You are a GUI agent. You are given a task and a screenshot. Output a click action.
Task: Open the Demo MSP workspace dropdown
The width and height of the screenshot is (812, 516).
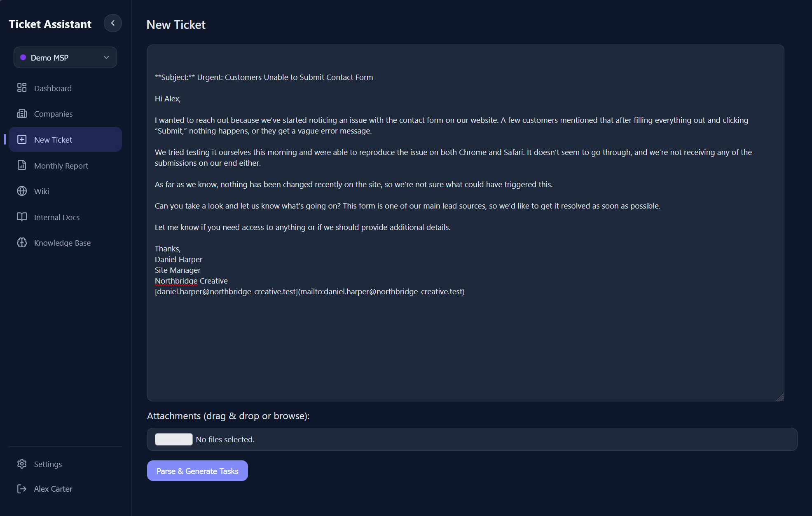(65, 57)
